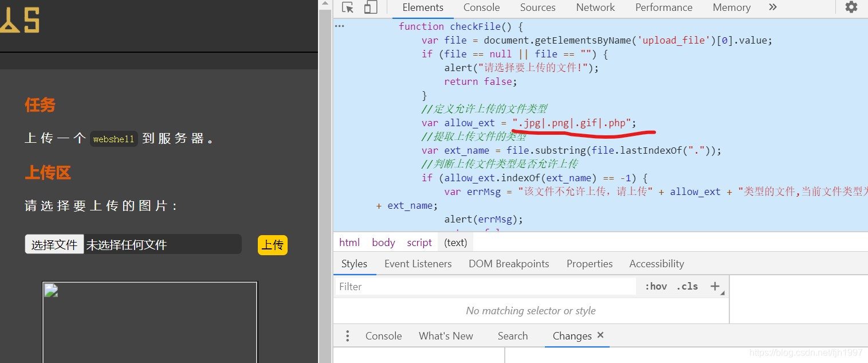The width and height of the screenshot is (868, 363).
Task: Click the webshell code label
Action: click(113, 139)
